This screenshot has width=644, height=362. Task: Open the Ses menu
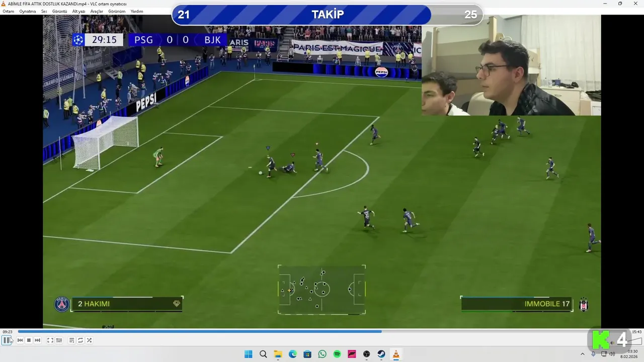coord(44,11)
